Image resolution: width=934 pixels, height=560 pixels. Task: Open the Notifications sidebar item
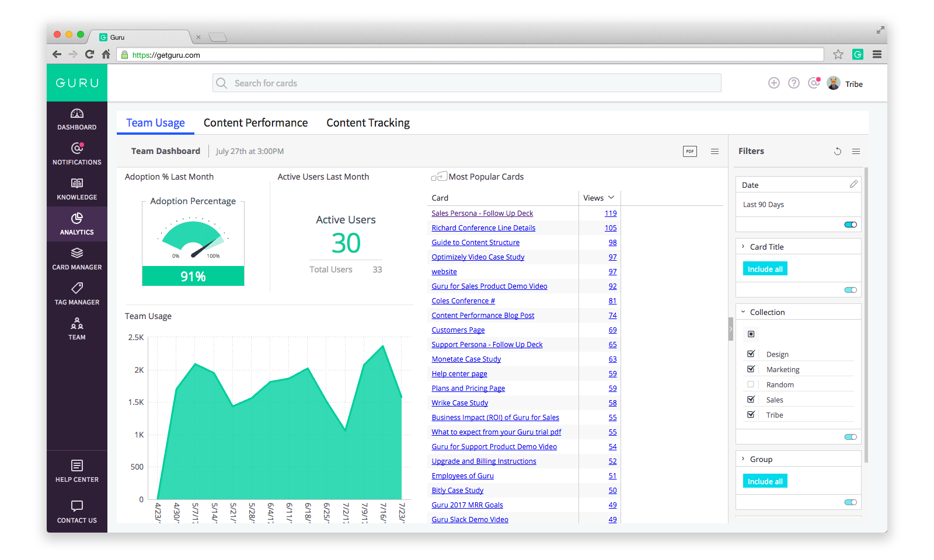pyautogui.click(x=76, y=154)
